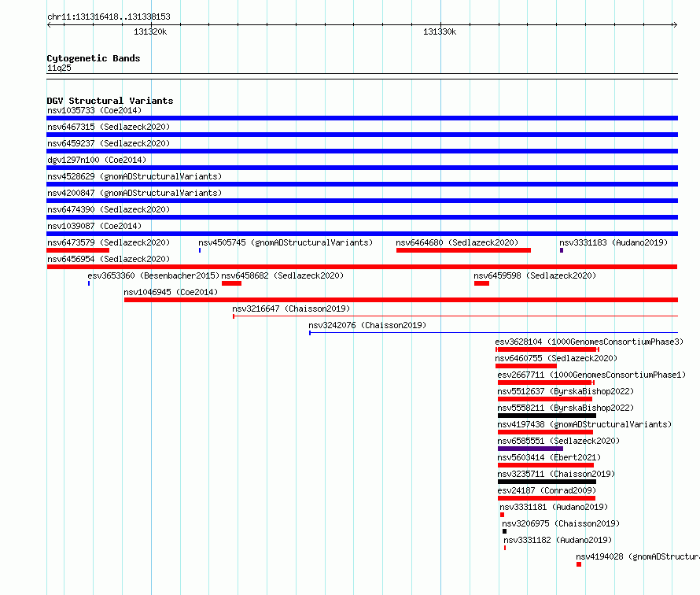Click the red bar under nsv5512637
700x595 pixels.
[544, 399]
